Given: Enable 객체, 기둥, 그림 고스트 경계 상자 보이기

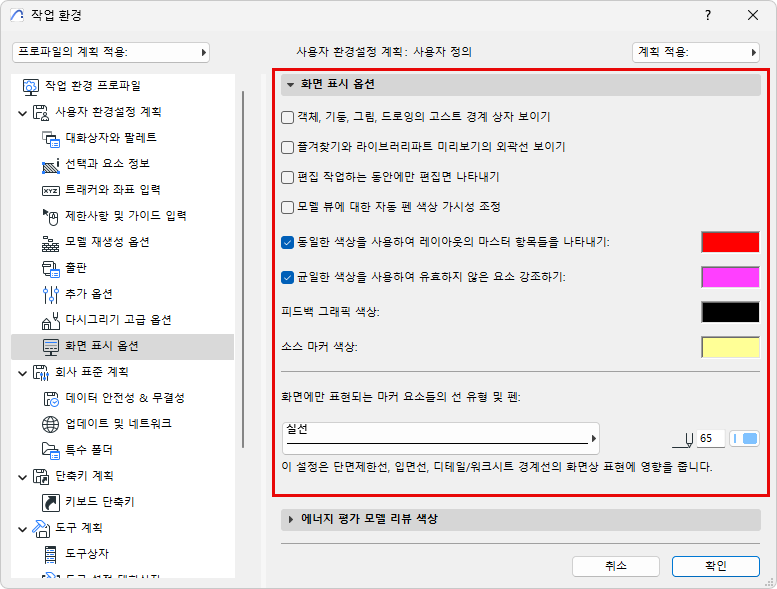Looking at the screenshot, I should 287,117.
